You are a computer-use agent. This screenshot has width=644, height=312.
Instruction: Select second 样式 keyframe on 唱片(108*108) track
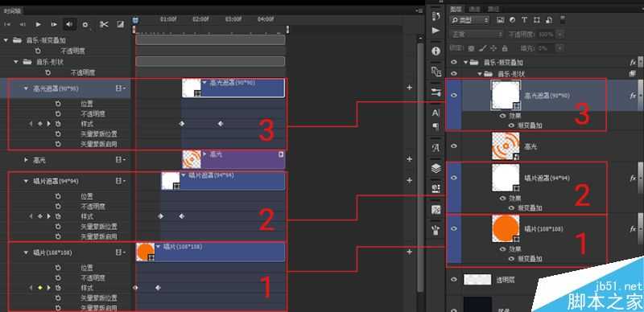pos(158,288)
